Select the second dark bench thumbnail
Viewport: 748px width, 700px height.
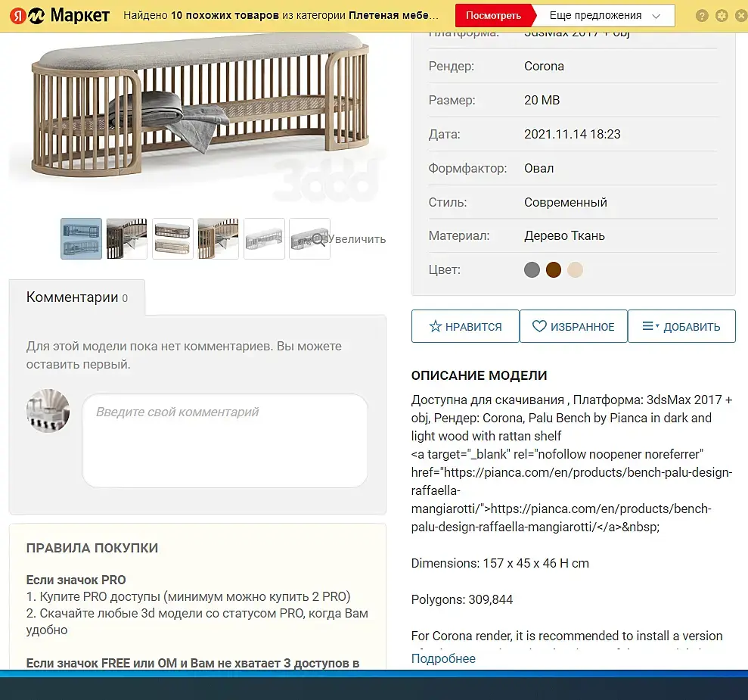(127, 238)
